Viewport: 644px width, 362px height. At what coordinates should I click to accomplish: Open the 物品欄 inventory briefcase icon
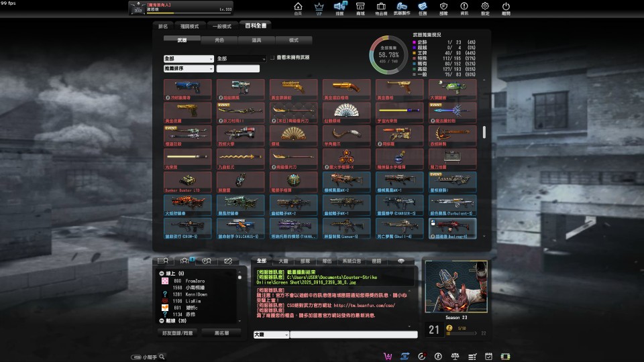(381, 8)
